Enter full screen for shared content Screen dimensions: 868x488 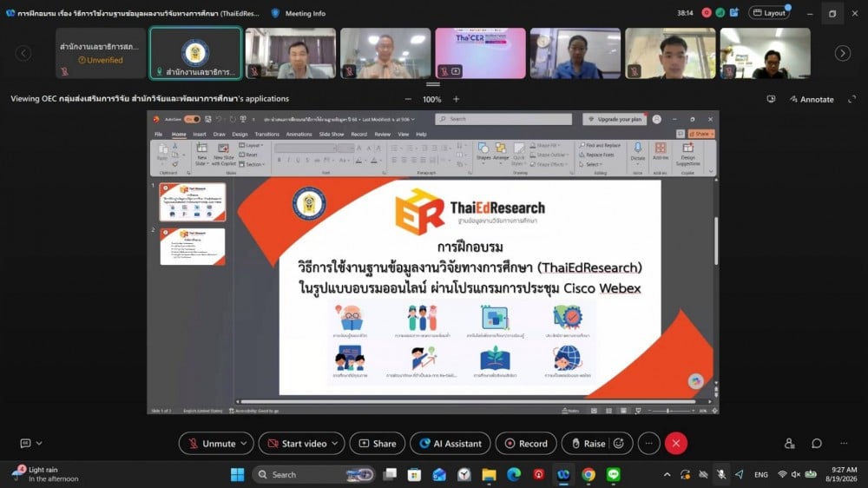[852, 99]
